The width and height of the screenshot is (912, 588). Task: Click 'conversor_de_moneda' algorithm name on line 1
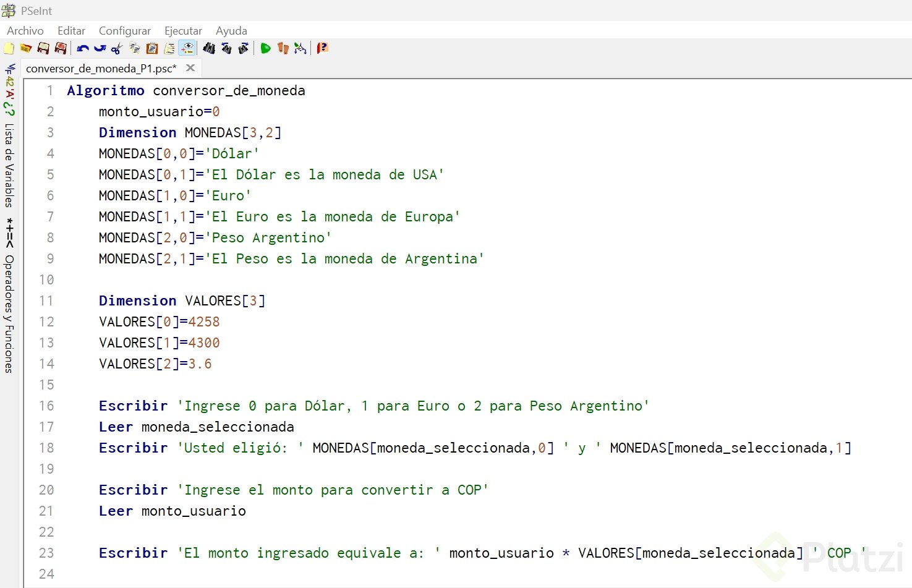229,91
